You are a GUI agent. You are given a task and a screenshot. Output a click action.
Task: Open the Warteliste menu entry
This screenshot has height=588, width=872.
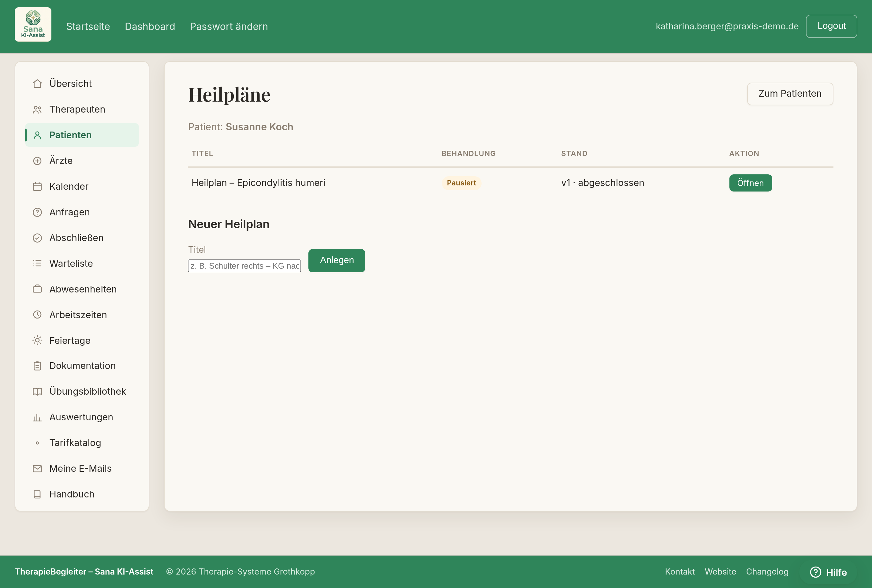(x=82, y=264)
